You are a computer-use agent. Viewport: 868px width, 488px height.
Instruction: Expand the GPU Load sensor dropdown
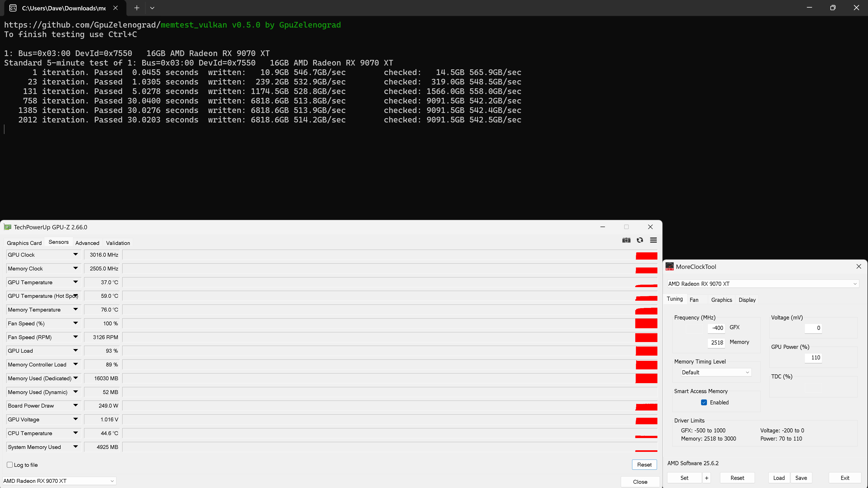pyautogui.click(x=75, y=351)
